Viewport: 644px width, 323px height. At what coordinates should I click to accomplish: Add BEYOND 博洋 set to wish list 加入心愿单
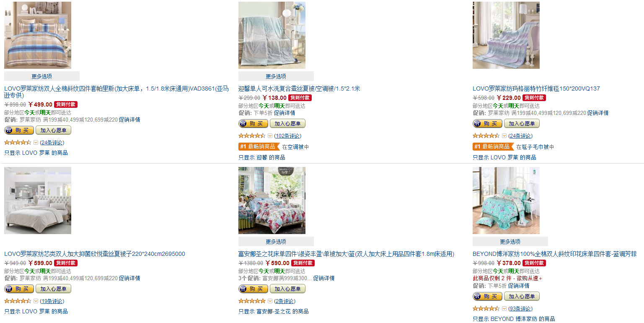pos(522,296)
